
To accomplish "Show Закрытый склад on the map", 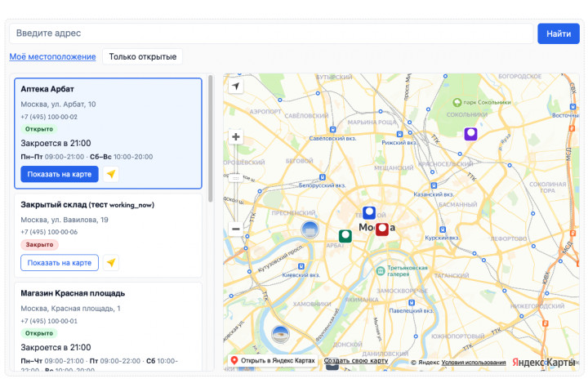I will click(x=60, y=263).
